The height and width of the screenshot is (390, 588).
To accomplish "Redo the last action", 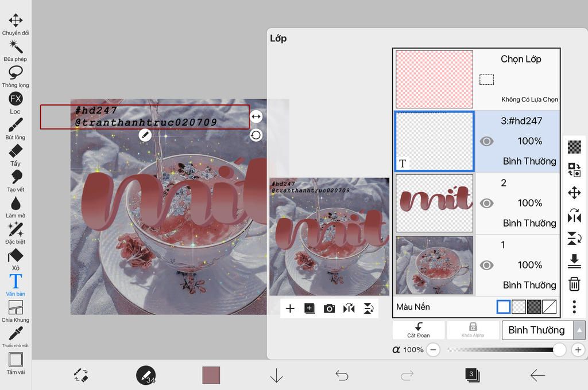I will (x=407, y=375).
